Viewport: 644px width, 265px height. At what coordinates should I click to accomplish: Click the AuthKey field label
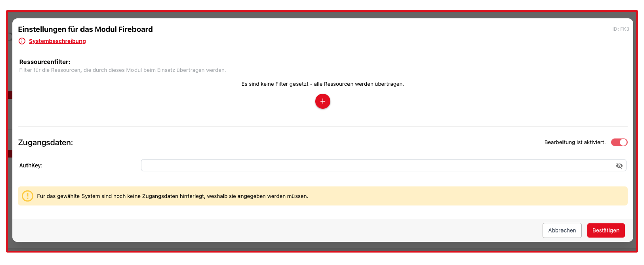[x=31, y=165]
